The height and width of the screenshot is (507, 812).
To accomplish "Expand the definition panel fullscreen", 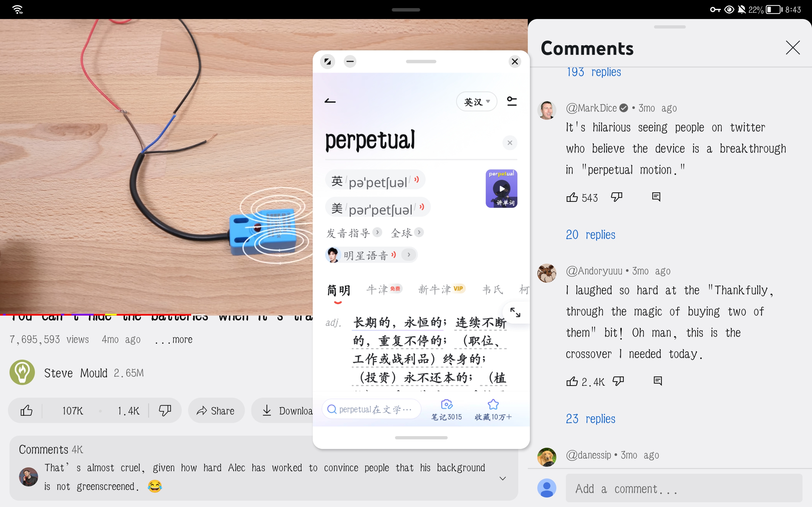I will tap(515, 312).
